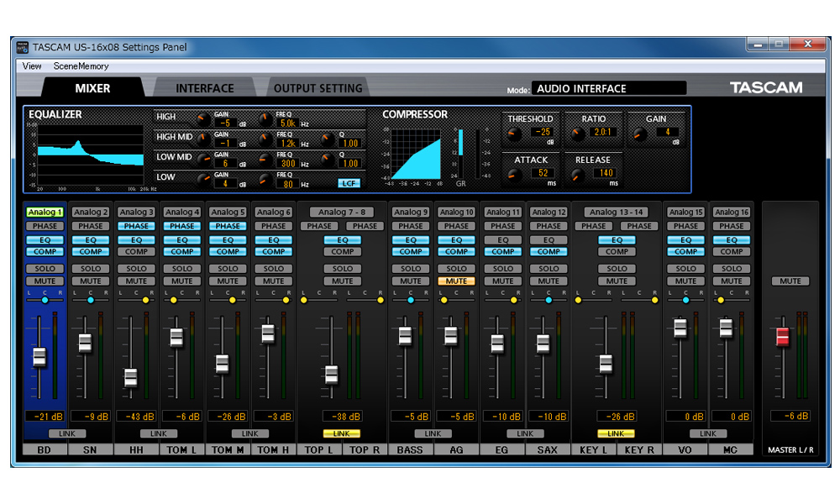
Task: Toggle PHASE on Analog 3 channel
Action: click(136, 226)
